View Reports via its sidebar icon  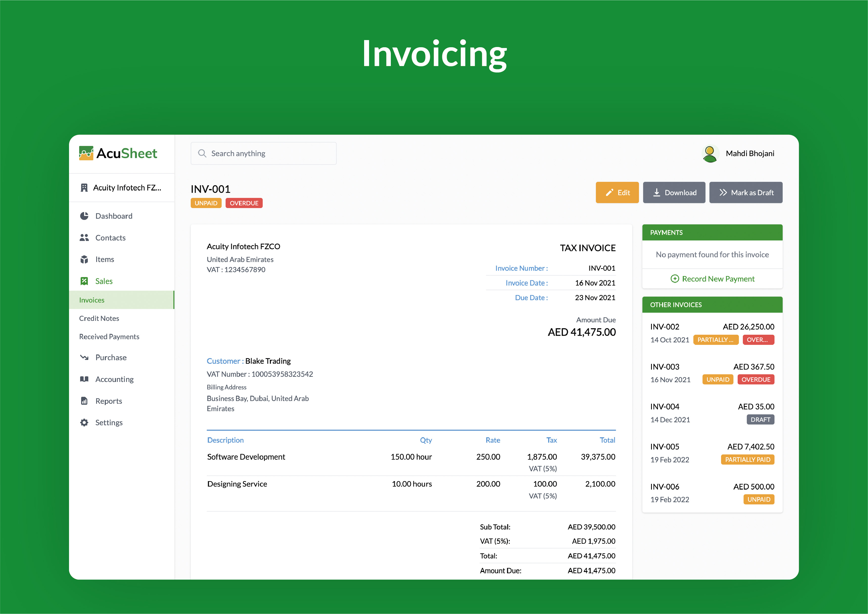(85, 401)
